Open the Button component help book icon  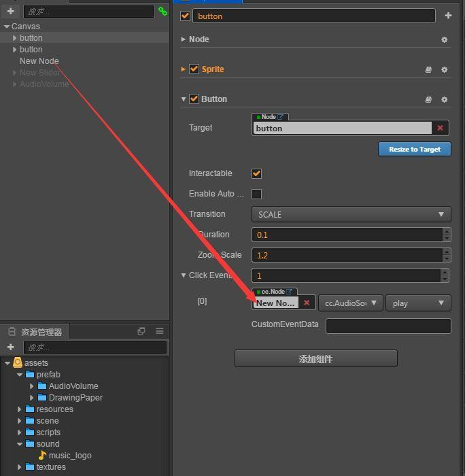(428, 99)
